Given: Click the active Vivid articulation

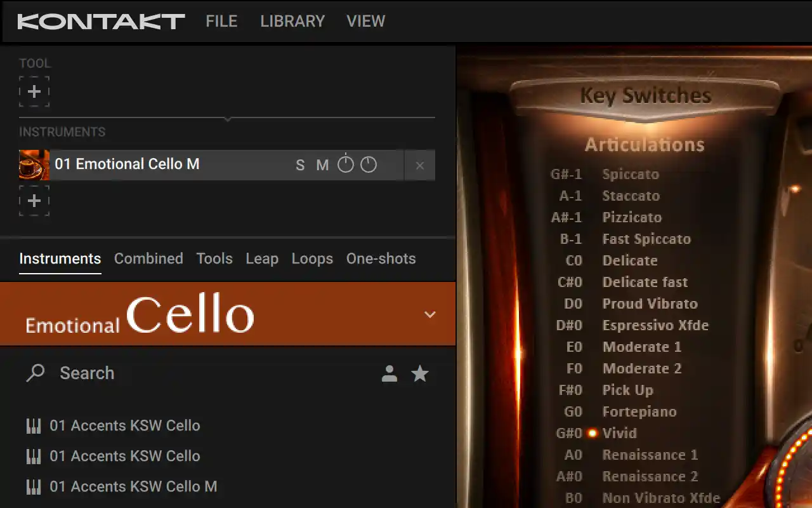Looking at the screenshot, I should click(620, 433).
